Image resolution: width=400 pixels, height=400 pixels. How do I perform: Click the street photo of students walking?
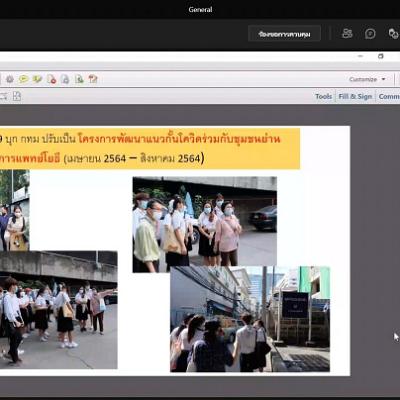pos(59,310)
